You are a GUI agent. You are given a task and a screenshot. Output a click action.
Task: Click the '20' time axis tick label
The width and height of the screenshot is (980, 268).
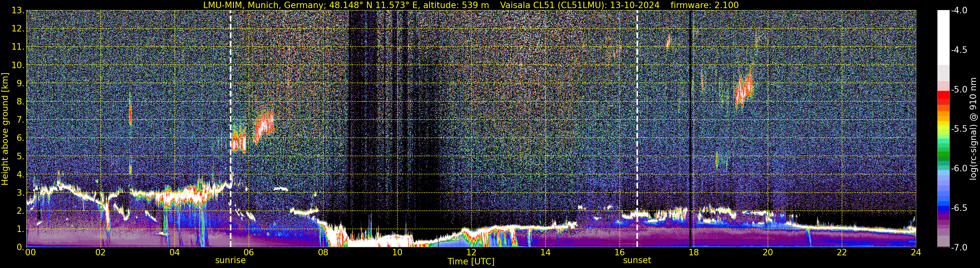[768, 252]
